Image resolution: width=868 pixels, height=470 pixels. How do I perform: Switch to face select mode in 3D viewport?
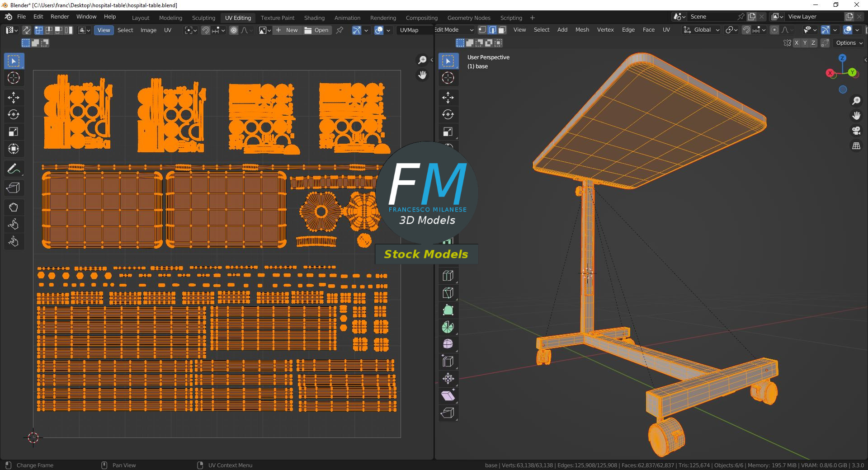(502, 30)
